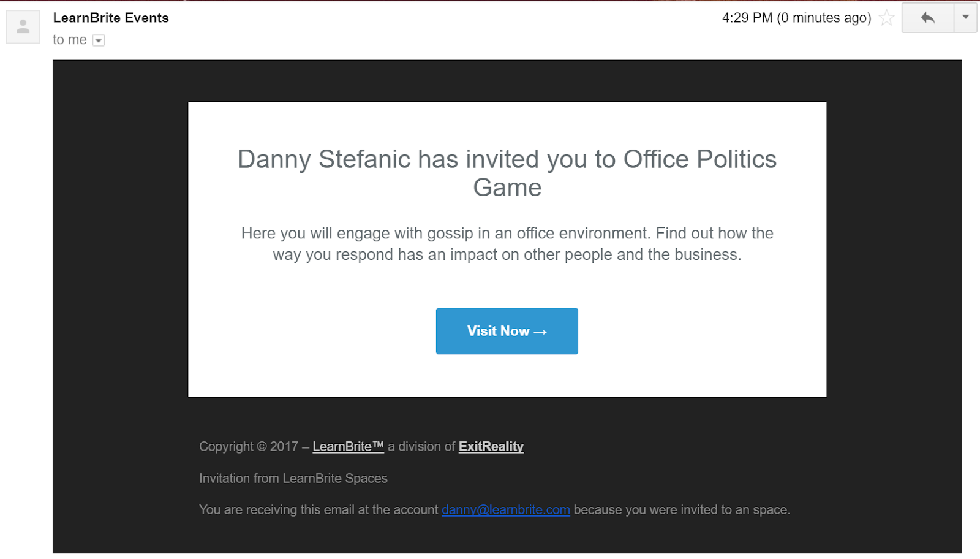Click "You are receiving this email" text
The image size is (980, 559).
coord(318,510)
